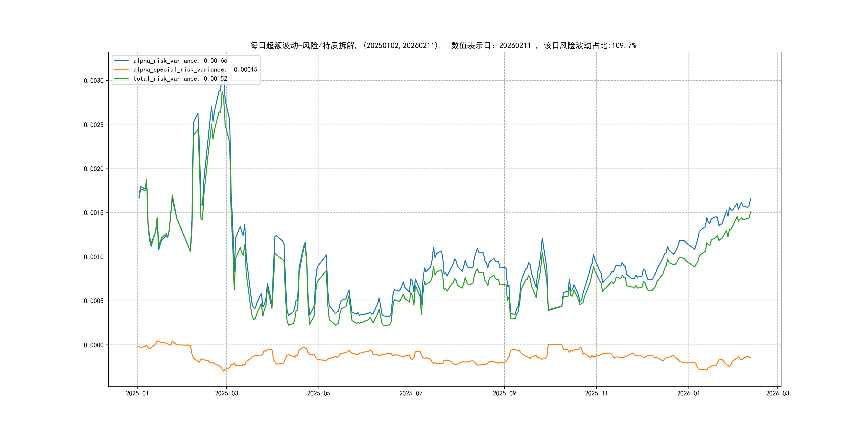Click legend label alpha_special_risk_variance: -0.00015

(195, 70)
